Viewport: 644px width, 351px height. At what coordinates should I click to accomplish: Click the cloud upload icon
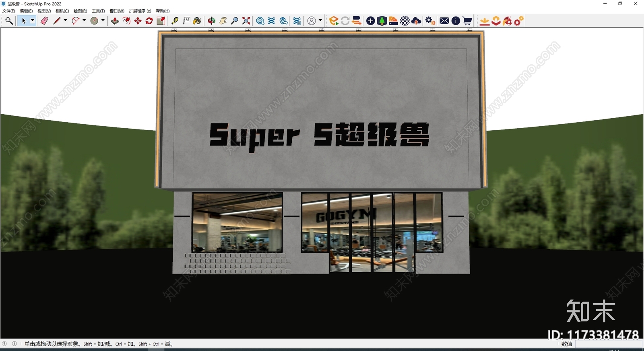(416, 21)
